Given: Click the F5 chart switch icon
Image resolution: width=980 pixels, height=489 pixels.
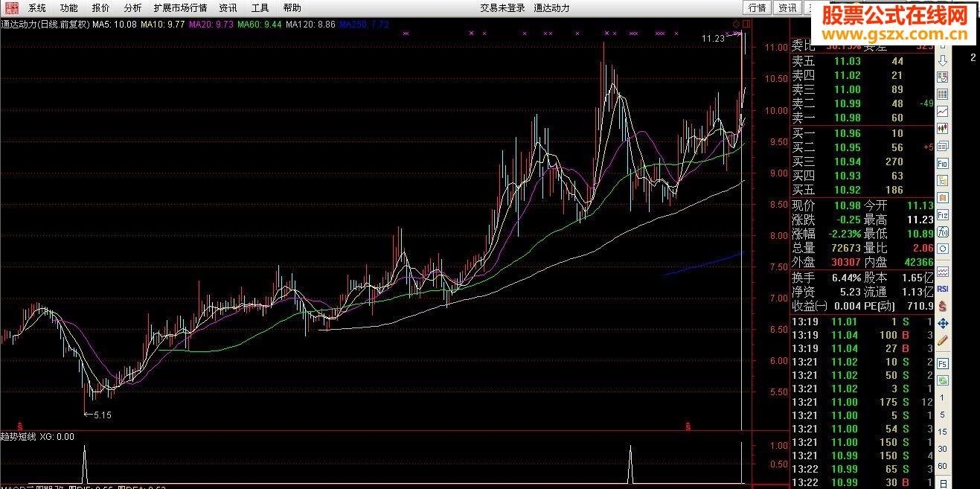Looking at the screenshot, I should pyautogui.click(x=943, y=363).
